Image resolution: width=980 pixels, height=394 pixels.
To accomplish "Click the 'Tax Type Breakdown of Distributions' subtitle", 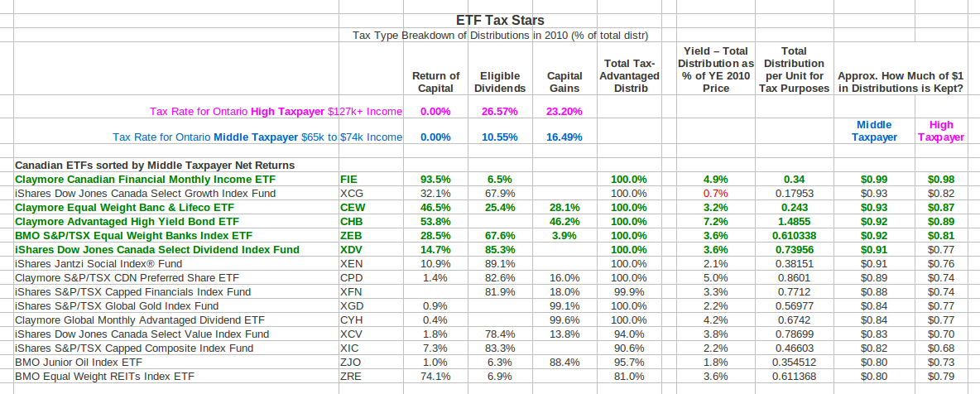I will tap(500, 35).
